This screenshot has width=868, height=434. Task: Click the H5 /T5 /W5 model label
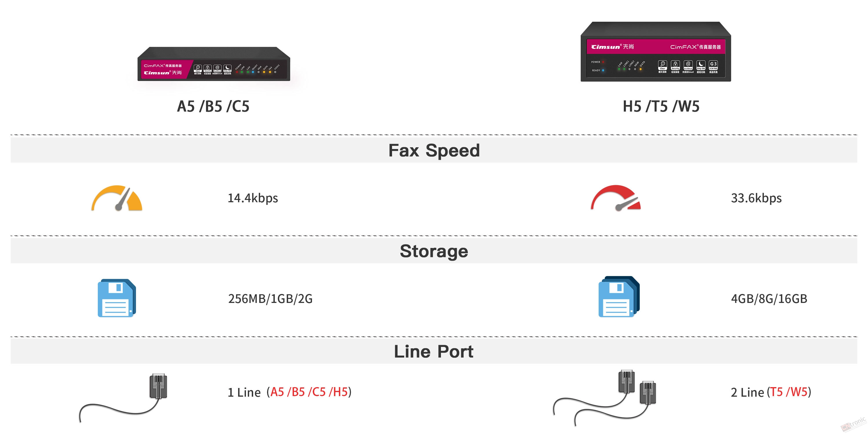[x=661, y=106]
